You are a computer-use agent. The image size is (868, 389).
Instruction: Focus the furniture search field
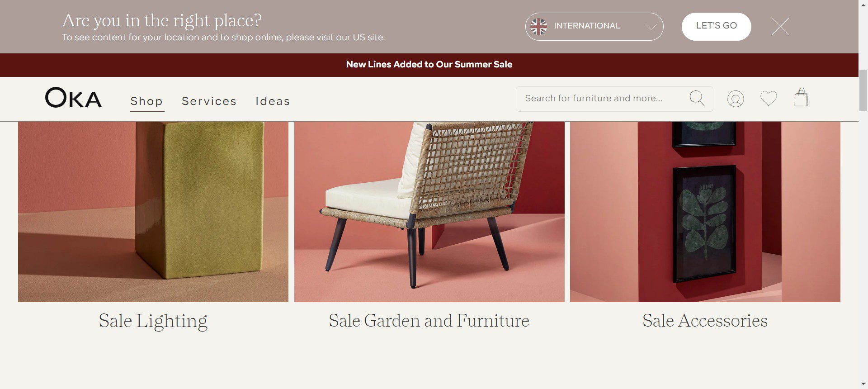click(x=604, y=99)
